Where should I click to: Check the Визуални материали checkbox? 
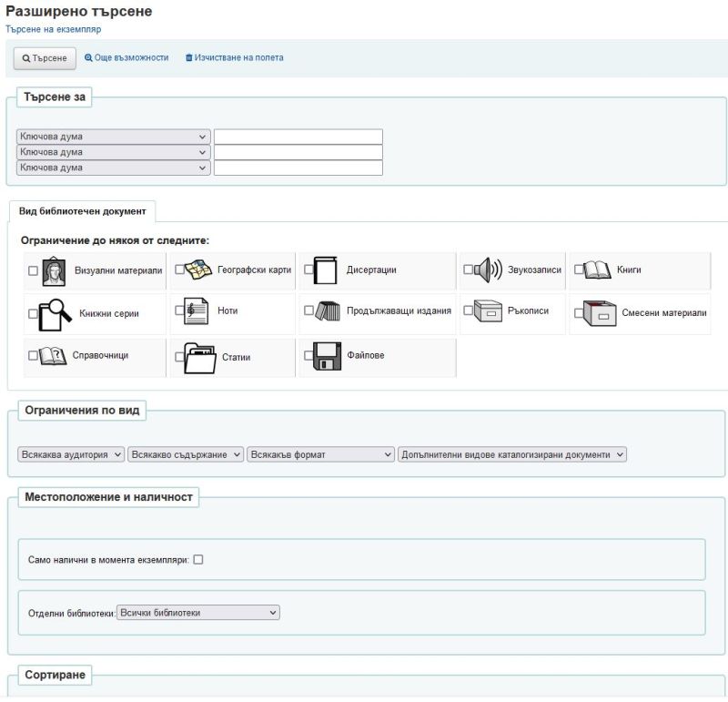pyautogui.click(x=33, y=270)
